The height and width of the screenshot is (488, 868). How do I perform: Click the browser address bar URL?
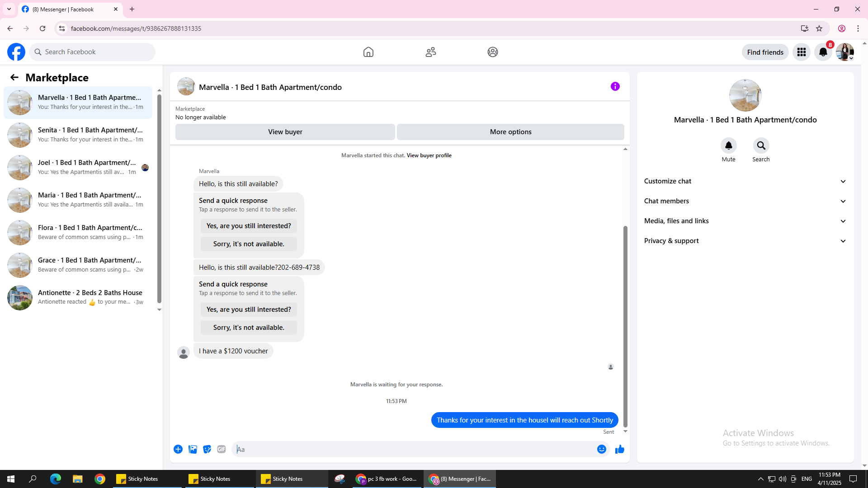[136, 28]
